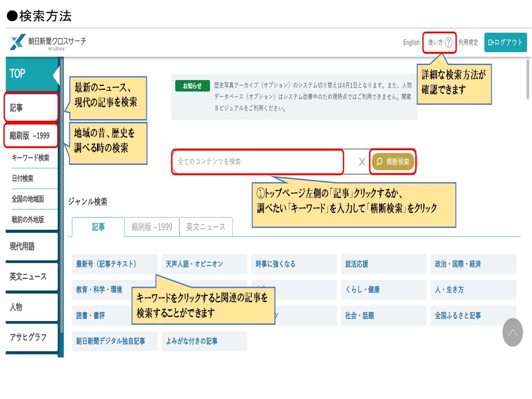
Task: Browse the 人・生き方 genre
Action: point(473,290)
